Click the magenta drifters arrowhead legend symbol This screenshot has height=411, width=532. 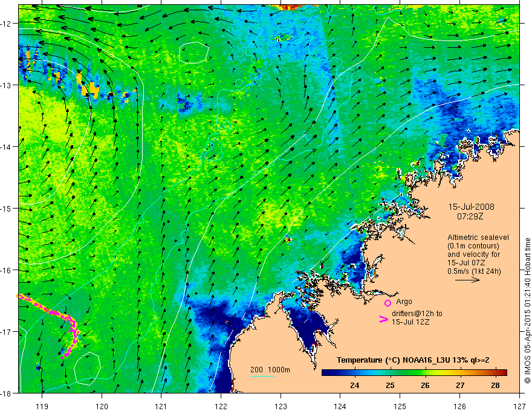(x=384, y=319)
